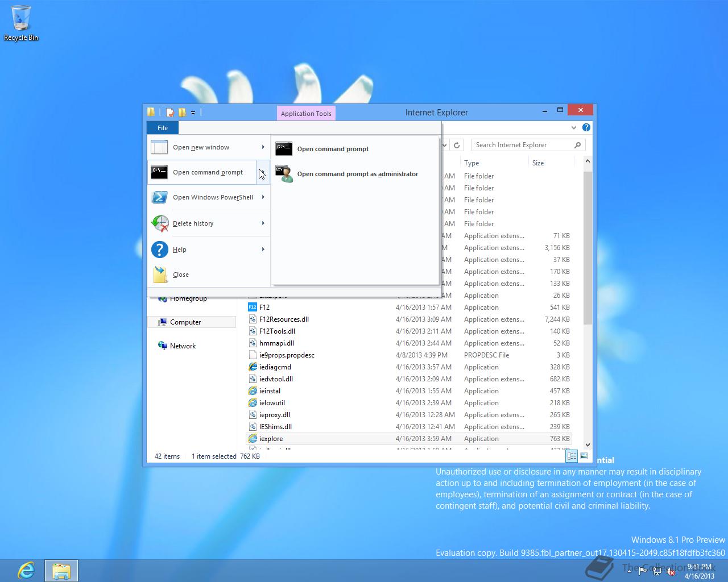Click the Properties icon in the quick access toolbar
The height and width of the screenshot is (582, 728).
169,113
